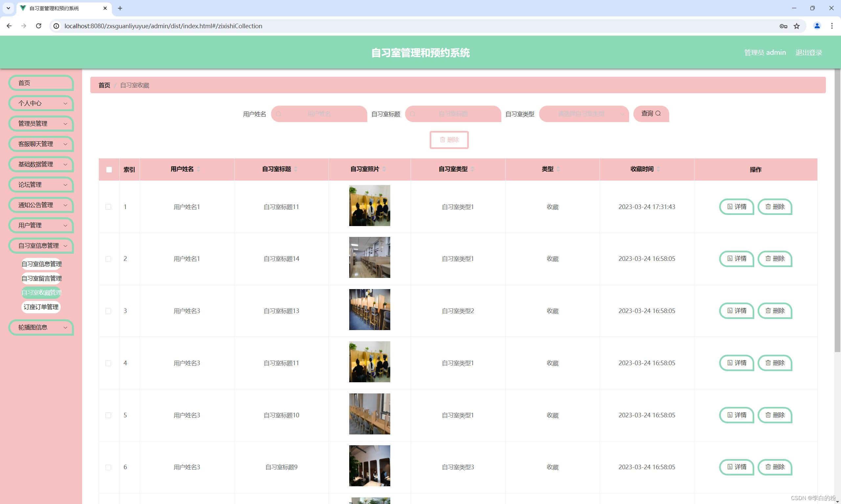Click the 查询 search button
Image resolution: width=841 pixels, height=504 pixels.
(651, 114)
